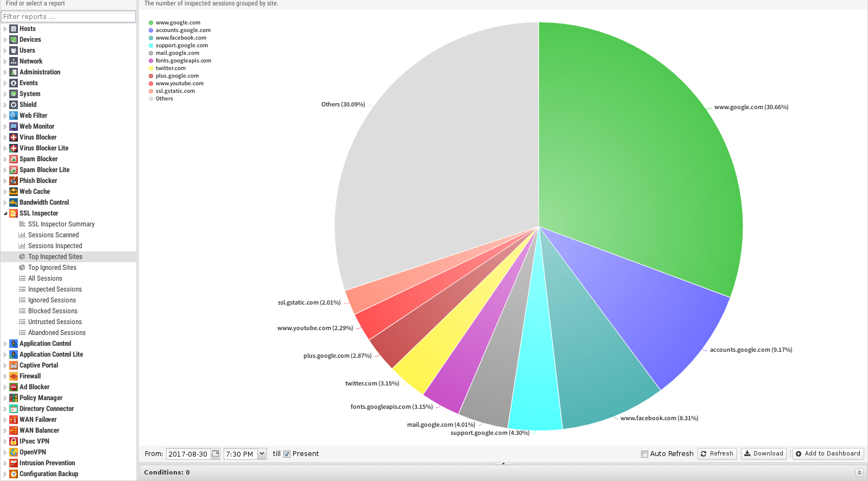Expand the Web Filter tree node arrow

point(5,116)
